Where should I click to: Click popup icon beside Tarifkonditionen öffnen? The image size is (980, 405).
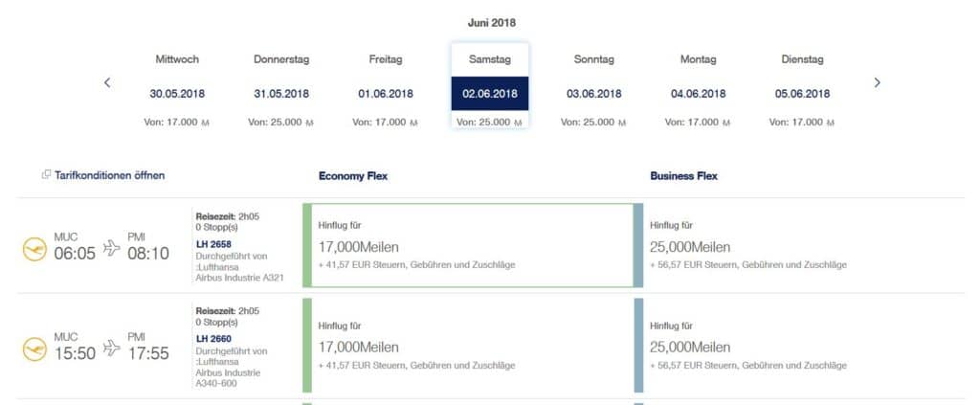pos(46,175)
